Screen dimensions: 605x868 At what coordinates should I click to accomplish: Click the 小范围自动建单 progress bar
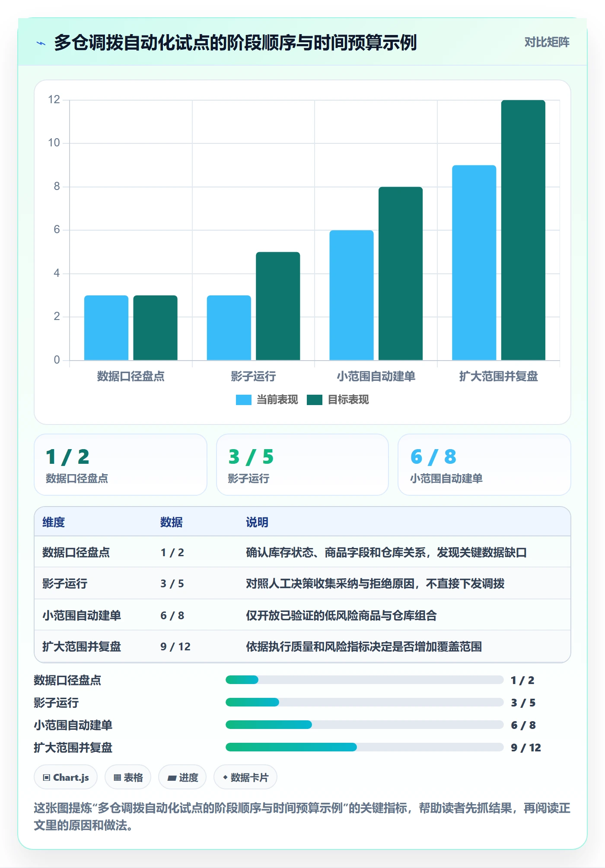tap(364, 725)
